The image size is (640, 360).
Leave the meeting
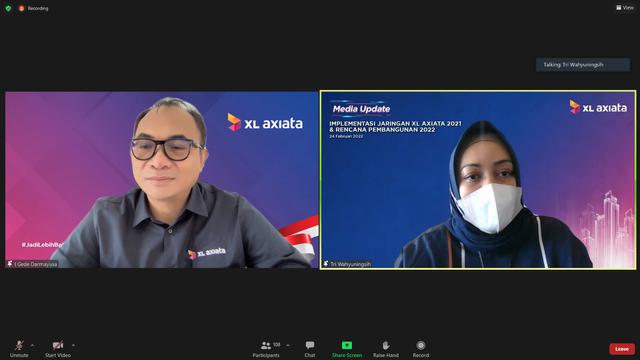coord(622,349)
